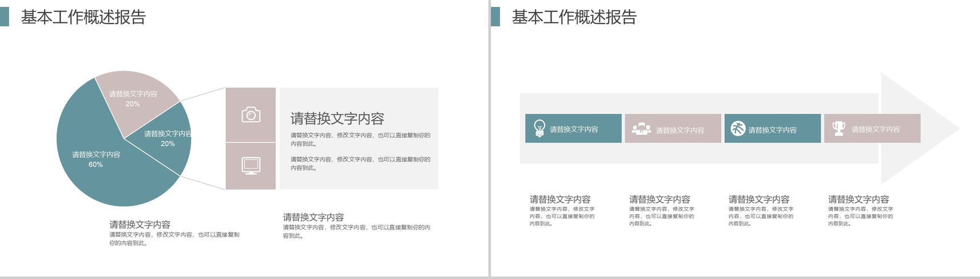Viewport: 980px width, 279px height.
Task: Select the trophy icon
Action: tap(838, 128)
